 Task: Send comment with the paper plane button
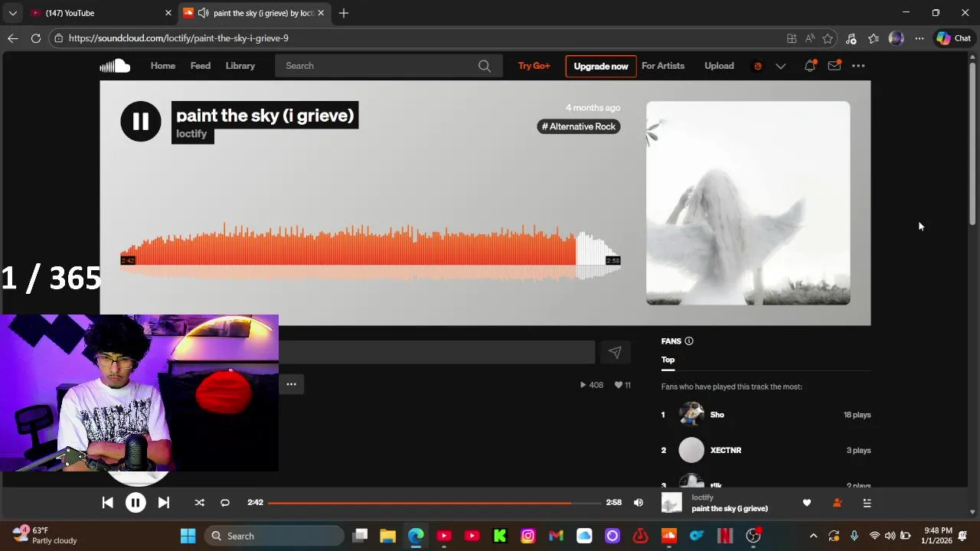615,352
